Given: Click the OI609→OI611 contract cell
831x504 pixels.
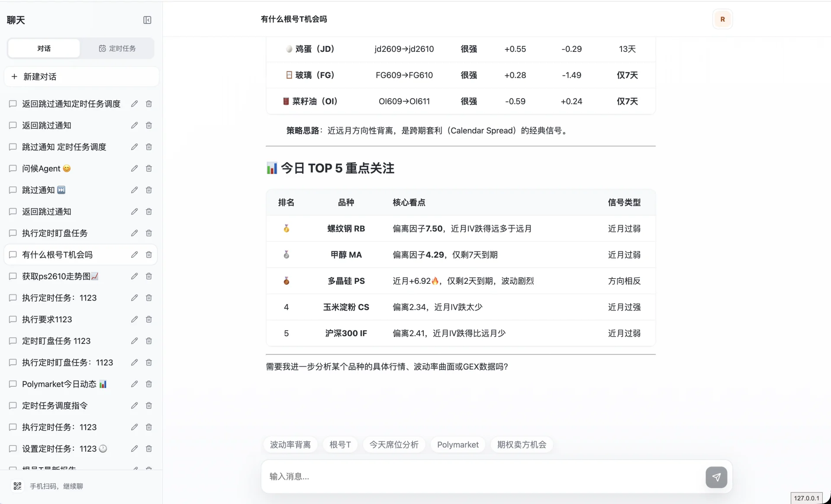Looking at the screenshot, I should [404, 101].
